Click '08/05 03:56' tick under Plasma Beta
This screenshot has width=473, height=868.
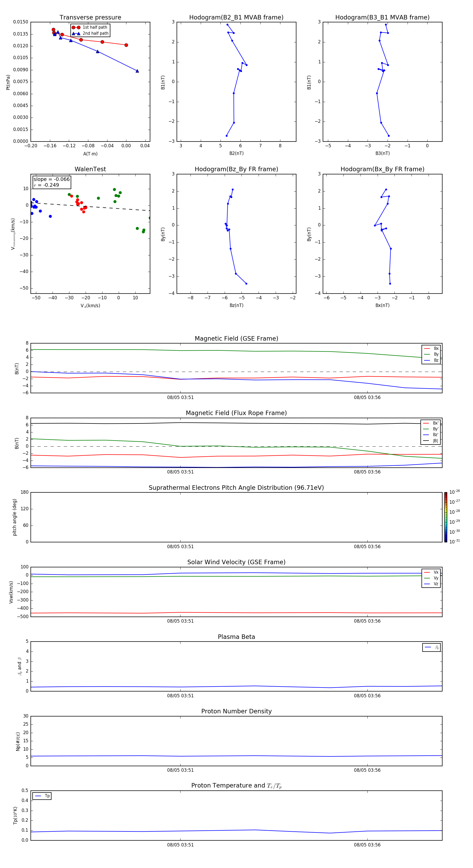[x=367, y=696]
